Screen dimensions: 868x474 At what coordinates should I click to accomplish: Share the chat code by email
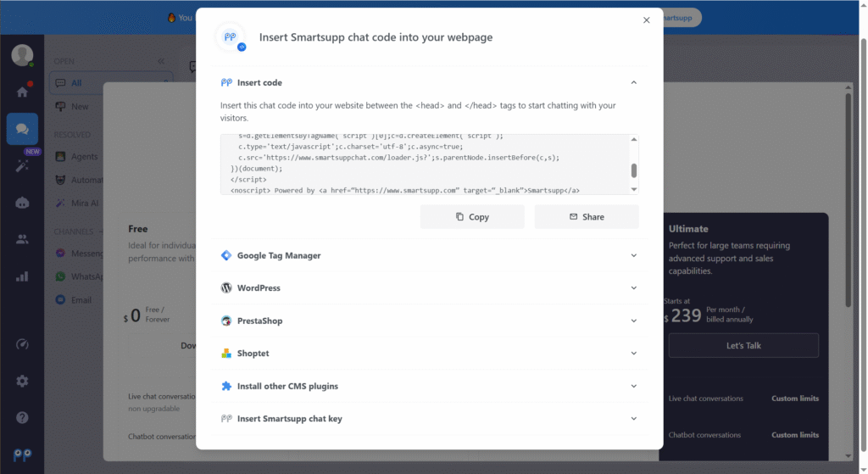587,216
